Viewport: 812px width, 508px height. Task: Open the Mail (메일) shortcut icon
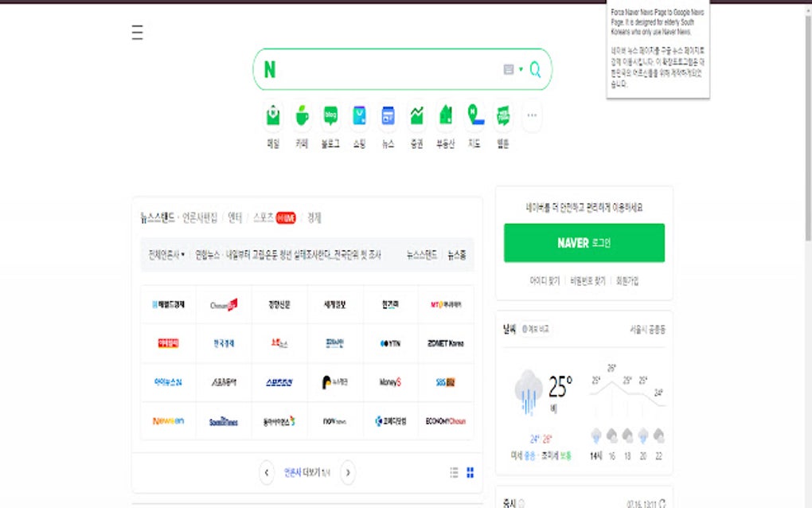(273, 115)
